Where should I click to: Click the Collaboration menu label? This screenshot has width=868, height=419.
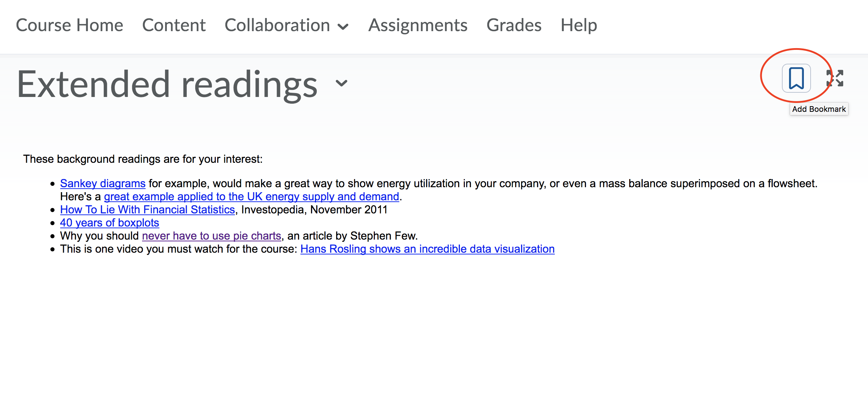[277, 25]
